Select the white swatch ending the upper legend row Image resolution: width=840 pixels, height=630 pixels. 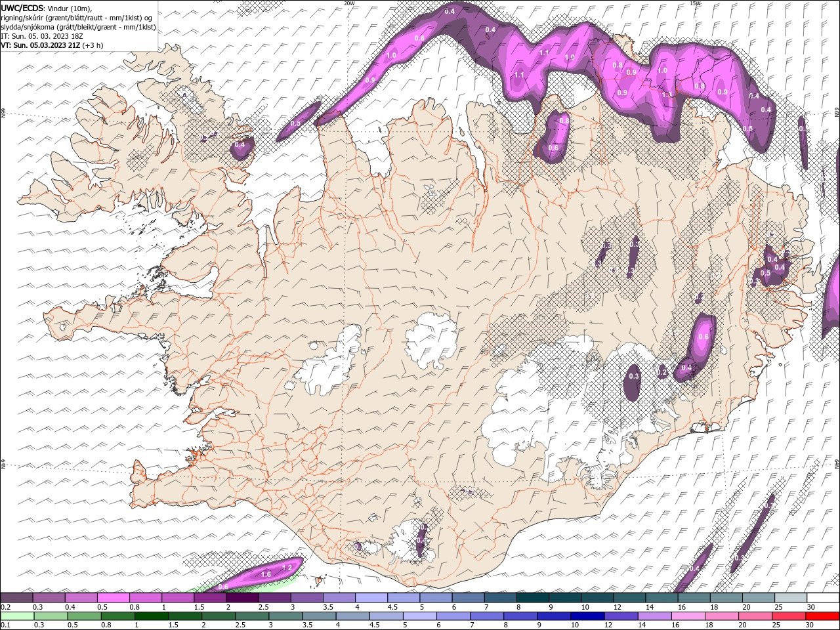823,598
